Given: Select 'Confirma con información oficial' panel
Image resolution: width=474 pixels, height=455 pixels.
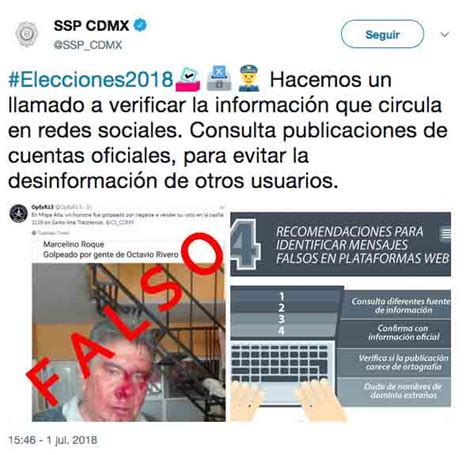Looking at the screenshot, I should click(397, 333).
